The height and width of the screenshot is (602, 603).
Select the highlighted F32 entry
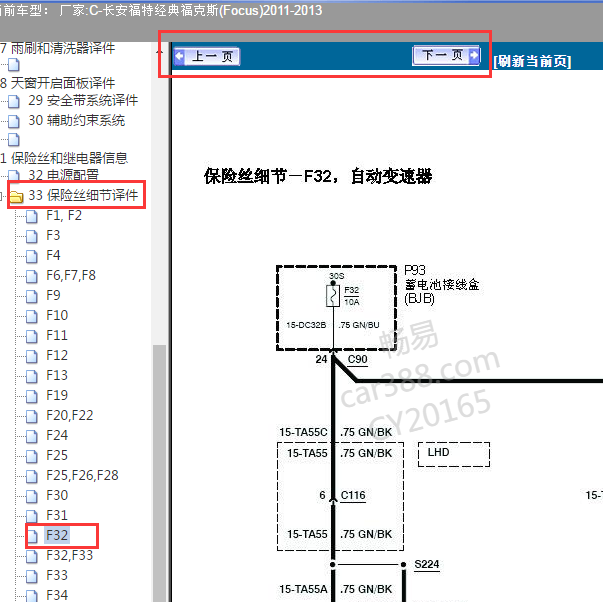(57, 535)
